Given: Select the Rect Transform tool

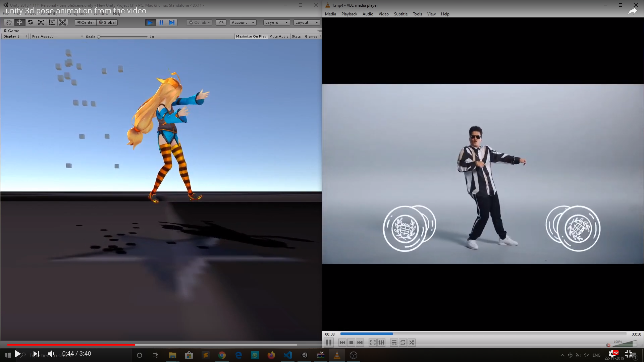Looking at the screenshot, I should pyautogui.click(x=52, y=22).
